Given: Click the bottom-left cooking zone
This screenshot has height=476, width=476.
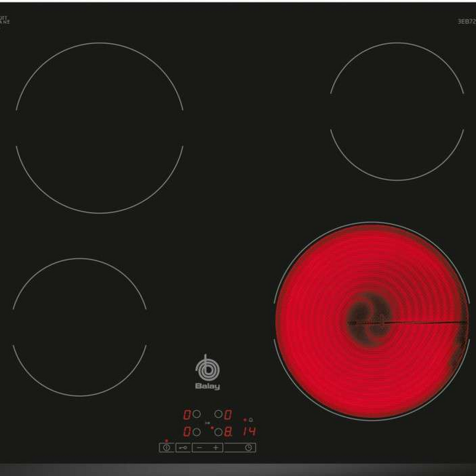Looking at the screenshot, I should (x=80, y=327).
